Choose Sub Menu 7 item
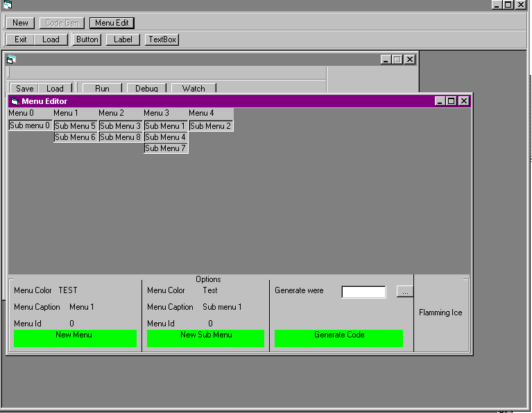 [x=165, y=148]
